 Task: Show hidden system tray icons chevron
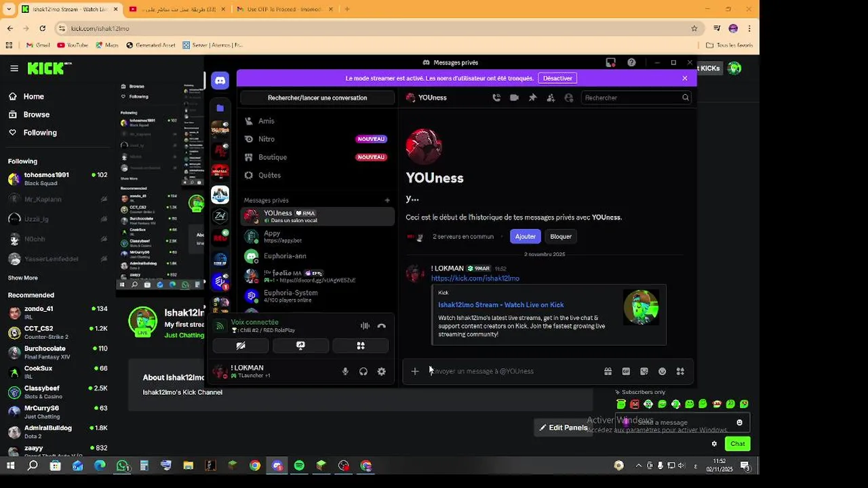pyautogui.click(x=638, y=466)
